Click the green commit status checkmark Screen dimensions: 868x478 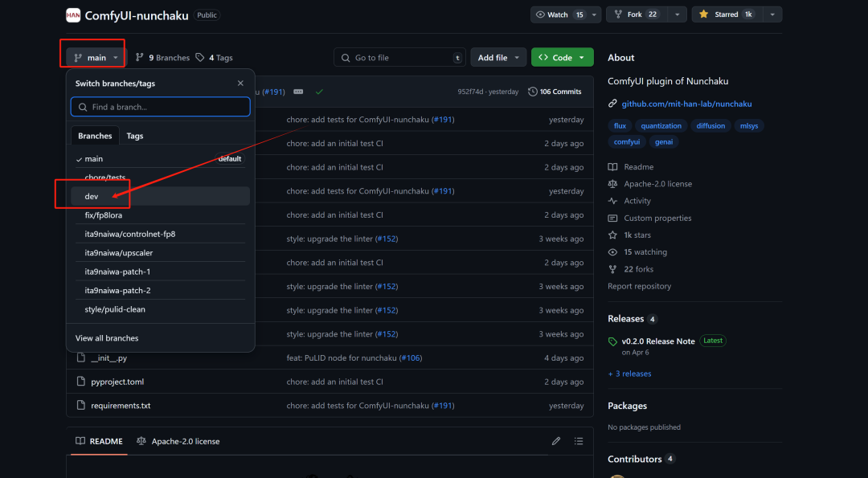click(x=319, y=92)
